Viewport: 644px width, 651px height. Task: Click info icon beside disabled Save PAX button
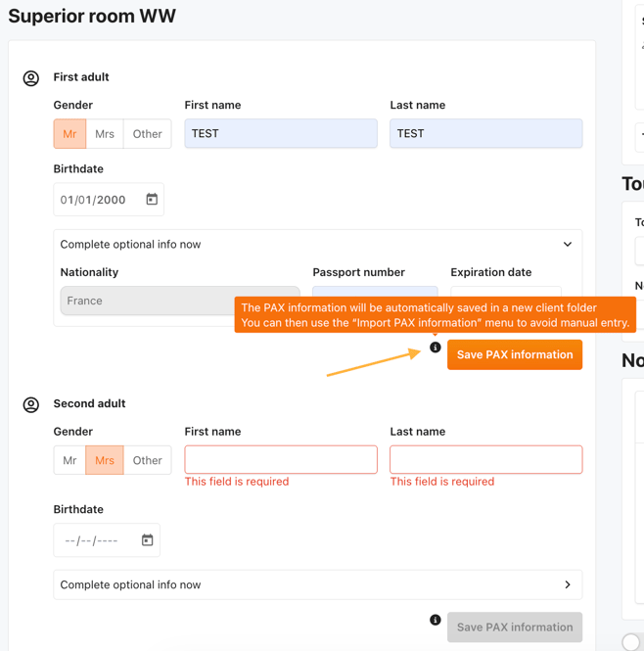pos(436,620)
